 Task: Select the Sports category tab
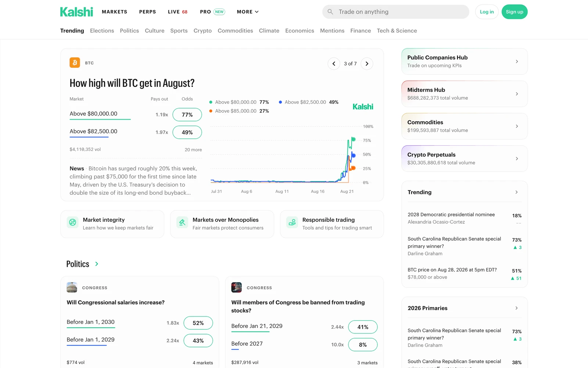[x=179, y=31]
